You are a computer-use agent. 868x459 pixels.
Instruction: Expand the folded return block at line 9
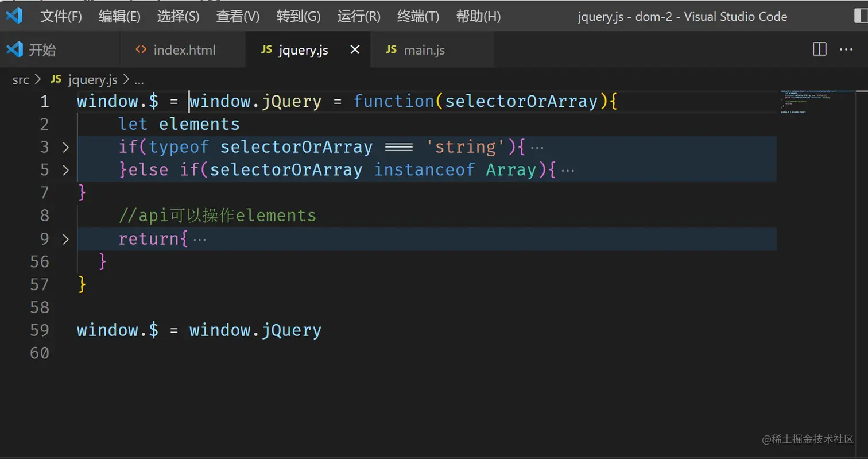click(65, 240)
